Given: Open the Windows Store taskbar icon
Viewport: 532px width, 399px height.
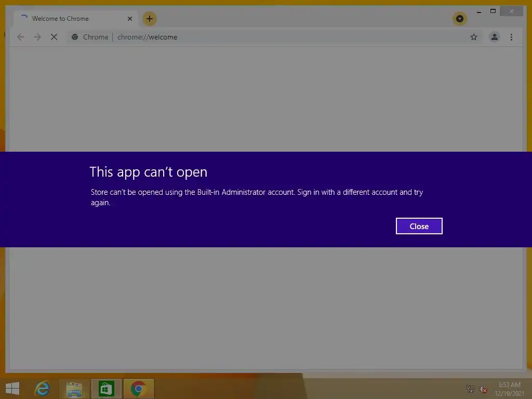Looking at the screenshot, I should pyautogui.click(x=106, y=389).
